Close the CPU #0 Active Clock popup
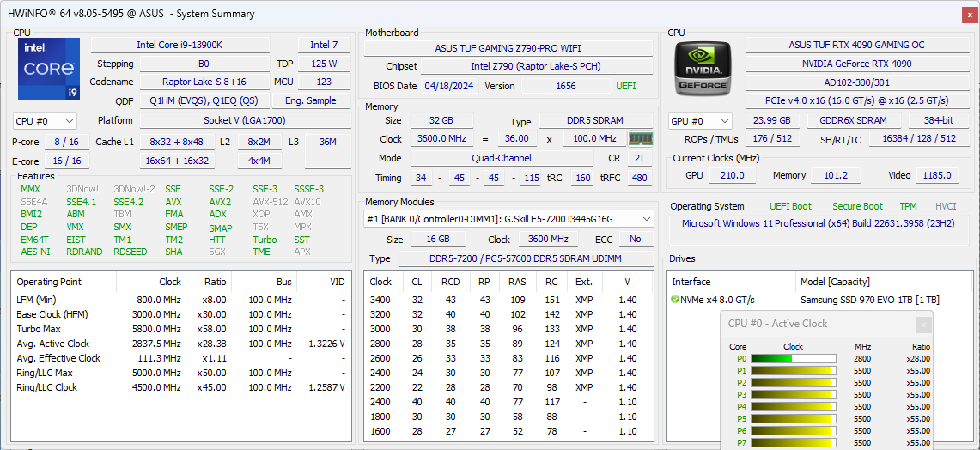The image size is (980, 450). tap(923, 325)
